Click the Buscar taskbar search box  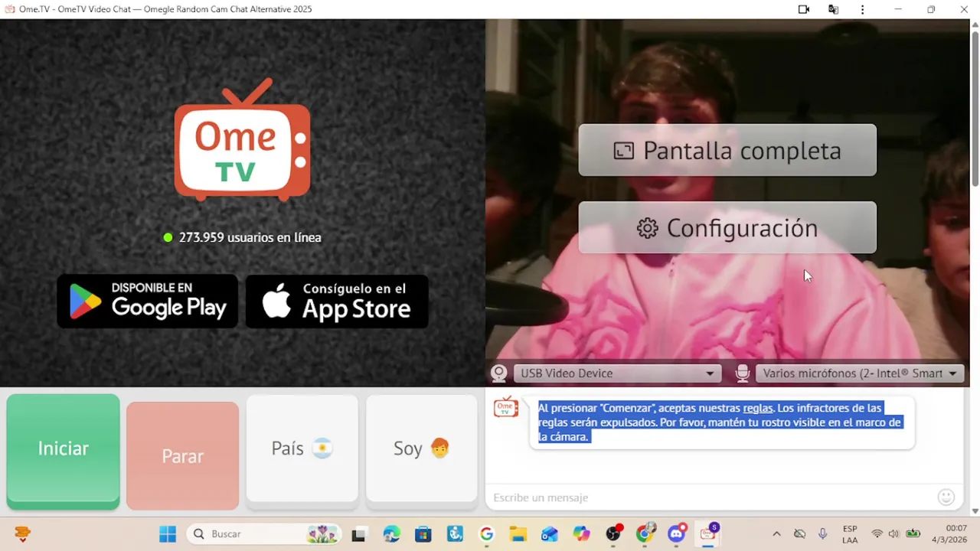(x=265, y=534)
